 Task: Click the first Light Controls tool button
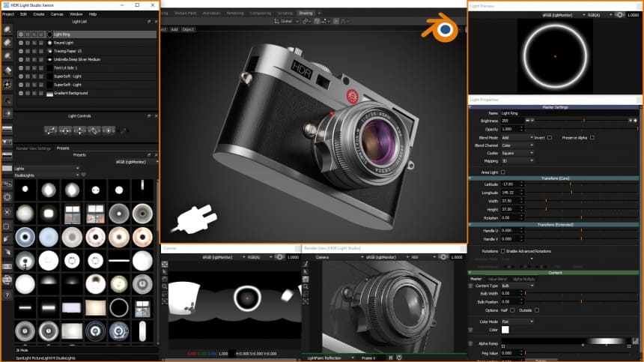tap(51, 130)
